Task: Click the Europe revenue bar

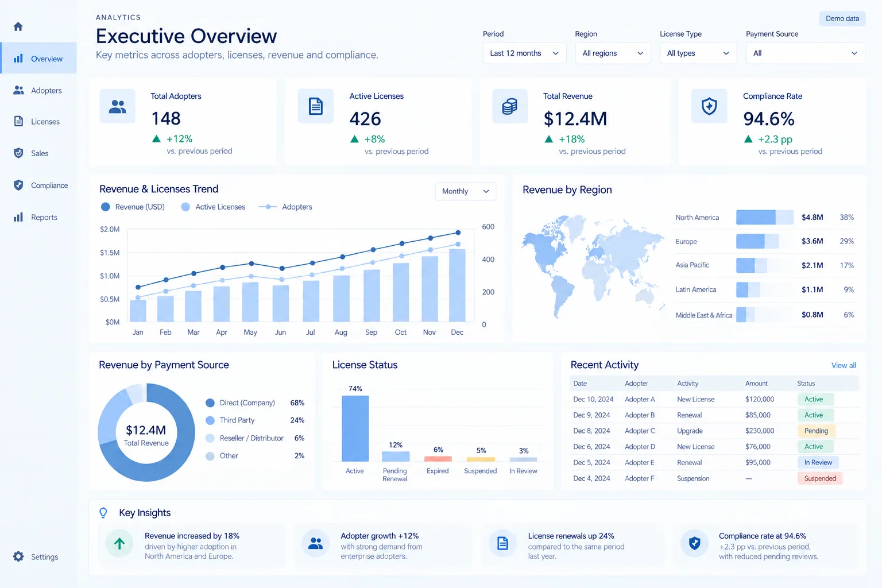Action: [757, 241]
